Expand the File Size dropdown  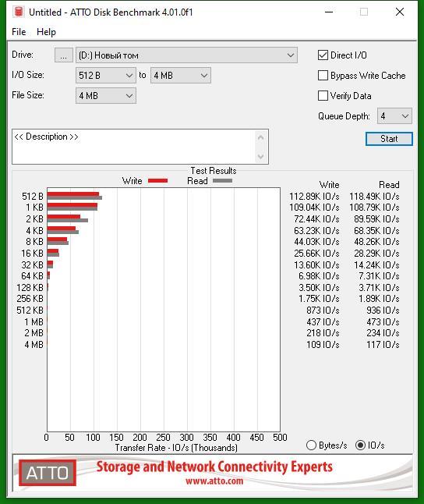tap(106, 96)
